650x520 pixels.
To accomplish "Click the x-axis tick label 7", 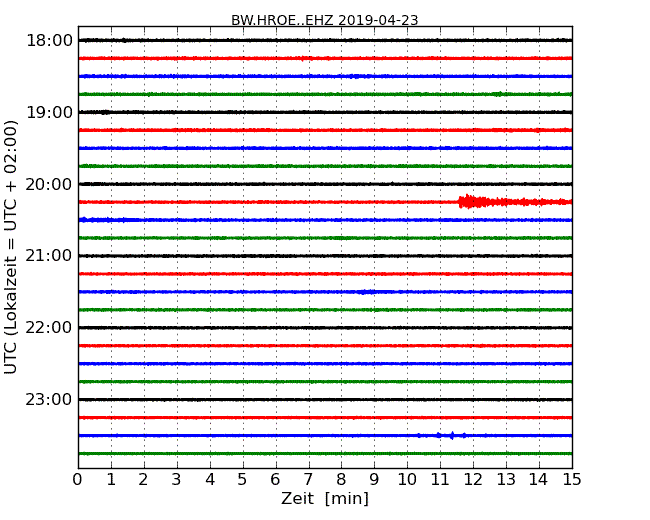I will [308, 480].
